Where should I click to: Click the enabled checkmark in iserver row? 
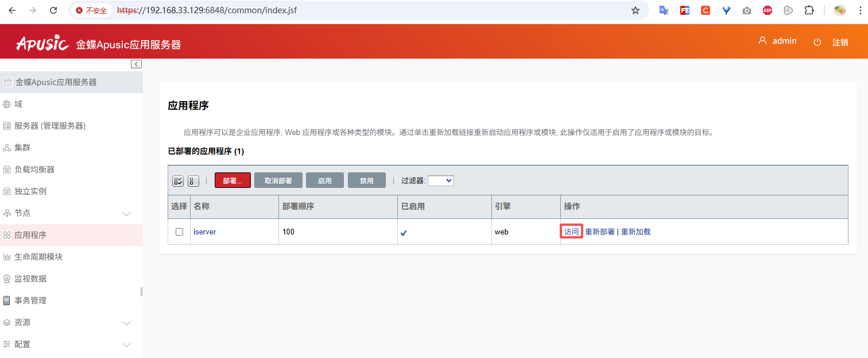404,232
